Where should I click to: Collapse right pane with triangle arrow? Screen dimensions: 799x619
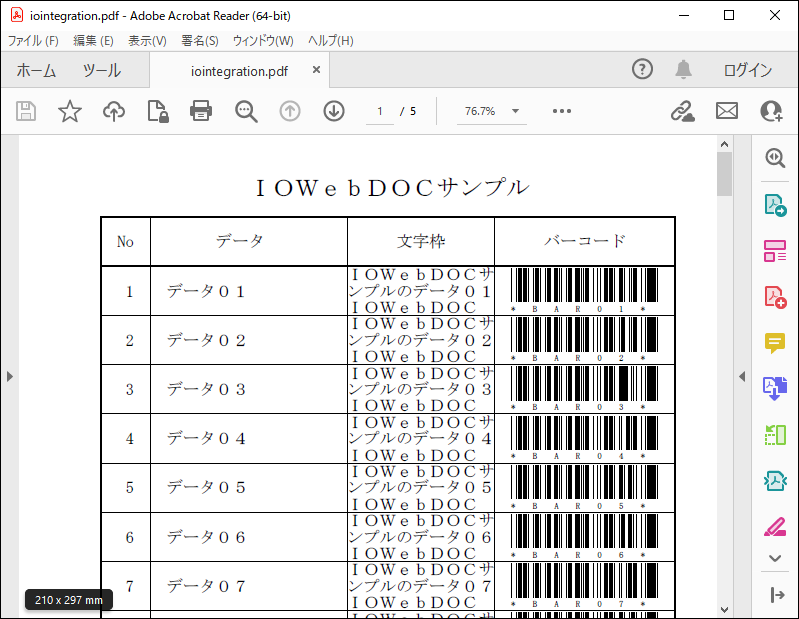pyautogui.click(x=742, y=376)
